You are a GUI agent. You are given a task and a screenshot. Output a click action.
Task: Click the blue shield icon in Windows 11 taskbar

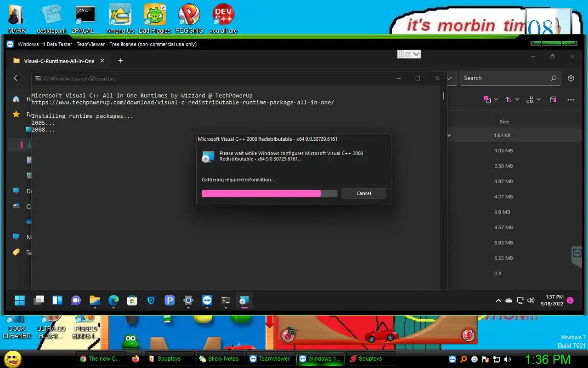pyautogui.click(x=151, y=301)
